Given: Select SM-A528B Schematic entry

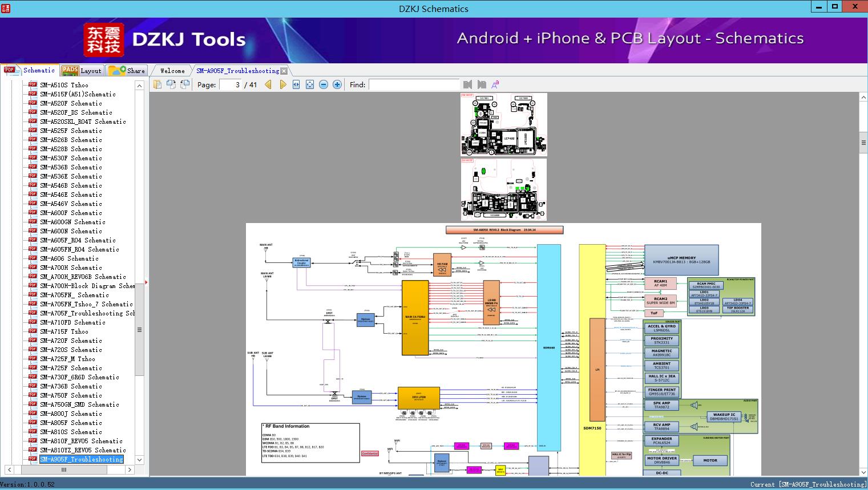Looking at the screenshot, I should 71,149.
